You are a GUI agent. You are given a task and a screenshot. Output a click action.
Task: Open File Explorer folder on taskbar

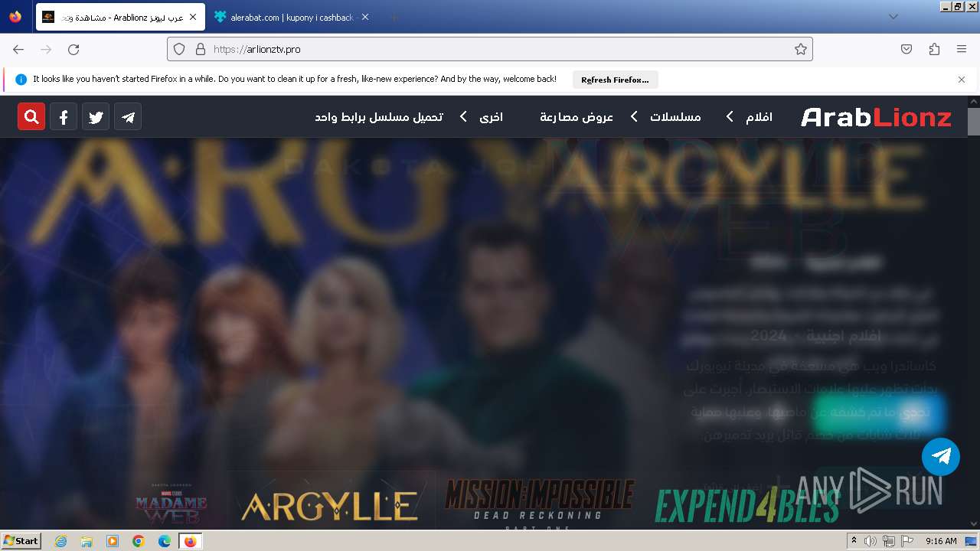(87, 541)
